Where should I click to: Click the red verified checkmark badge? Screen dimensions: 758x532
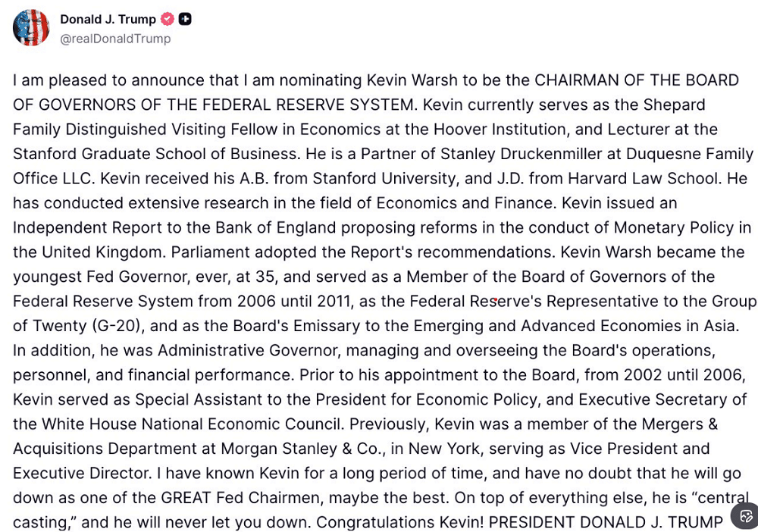tap(167, 19)
